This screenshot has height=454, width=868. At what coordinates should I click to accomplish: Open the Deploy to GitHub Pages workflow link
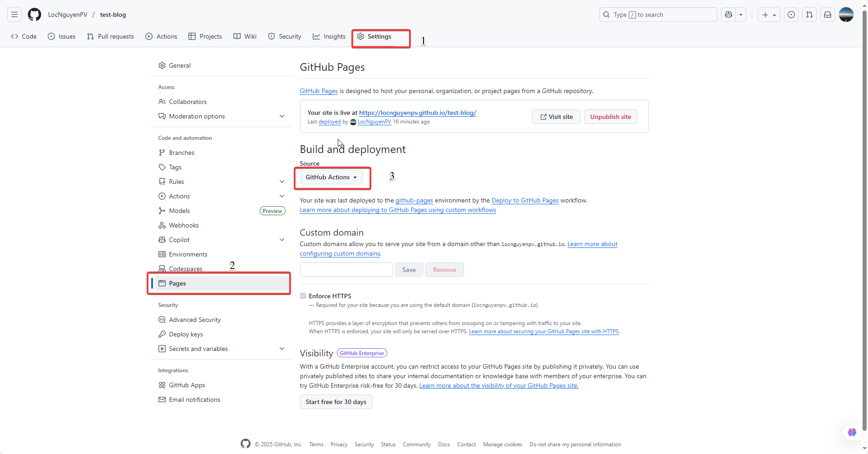point(525,200)
